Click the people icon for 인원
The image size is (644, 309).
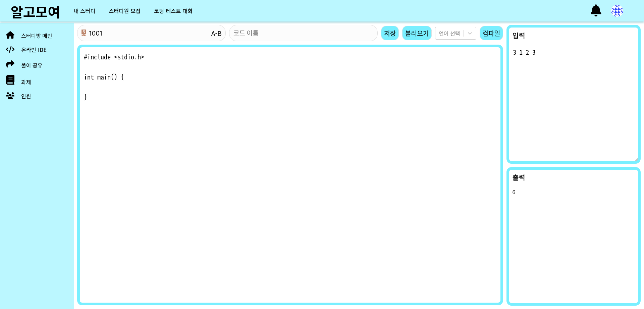[10, 96]
